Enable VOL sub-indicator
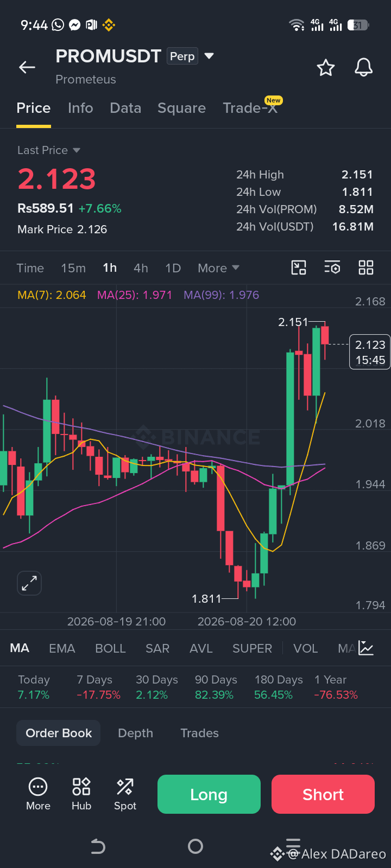Image resolution: width=391 pixels, height=868 pixels. coord(306,648)
